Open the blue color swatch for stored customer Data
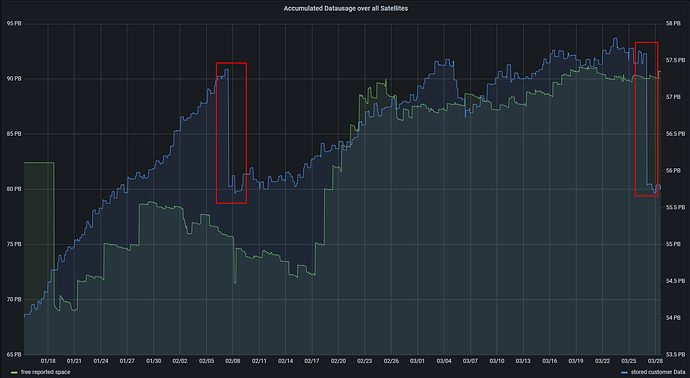 624,373
